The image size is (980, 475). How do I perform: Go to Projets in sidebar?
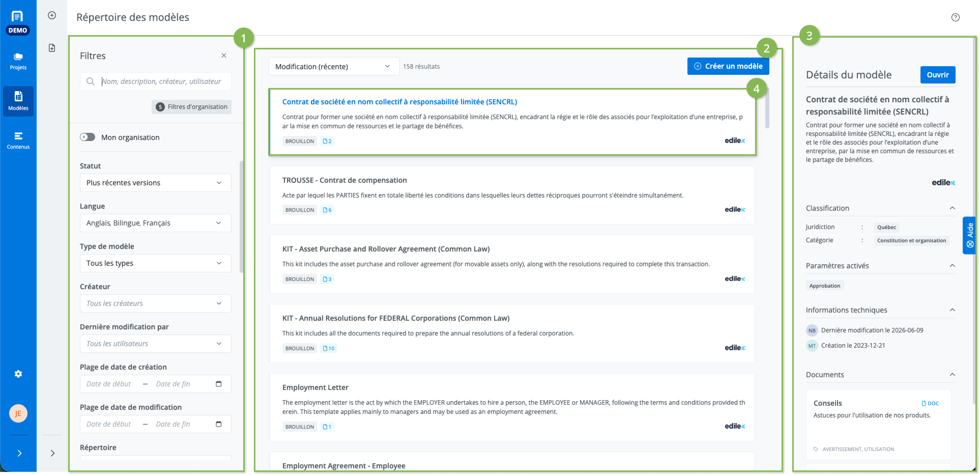click(18, 61)
